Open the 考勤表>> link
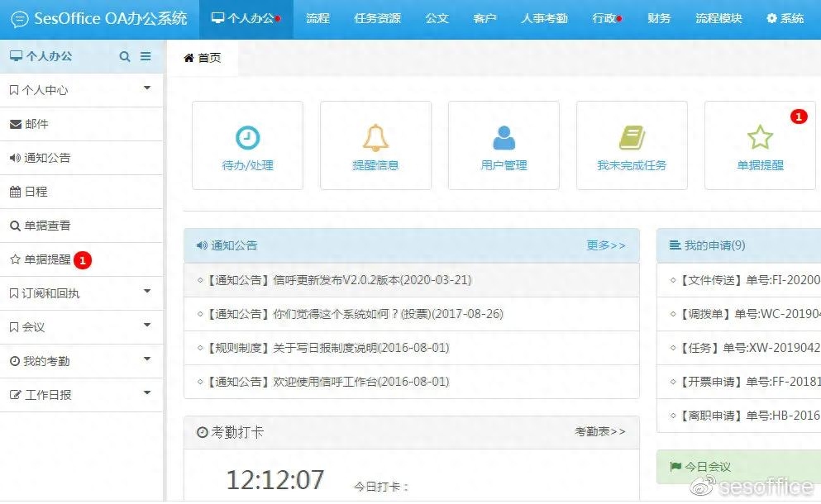Image resolution: width=821 pixels, height=504 pixels. coord(602,432)
